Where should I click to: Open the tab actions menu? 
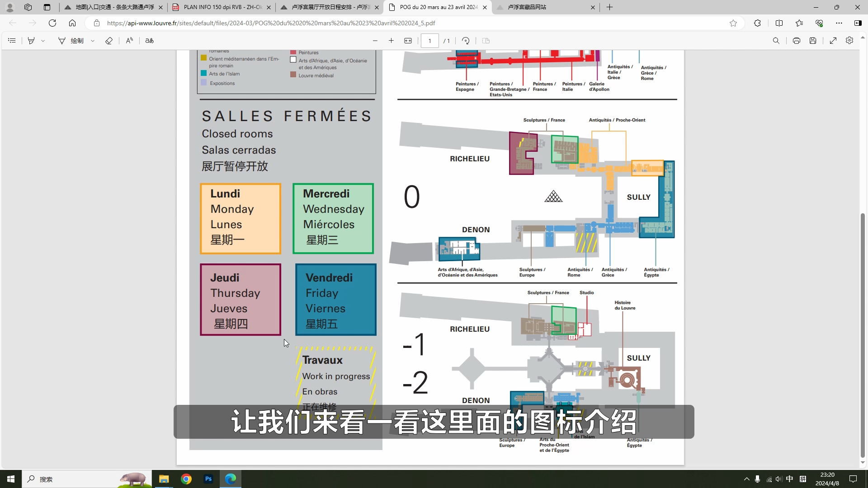[47, 7]
